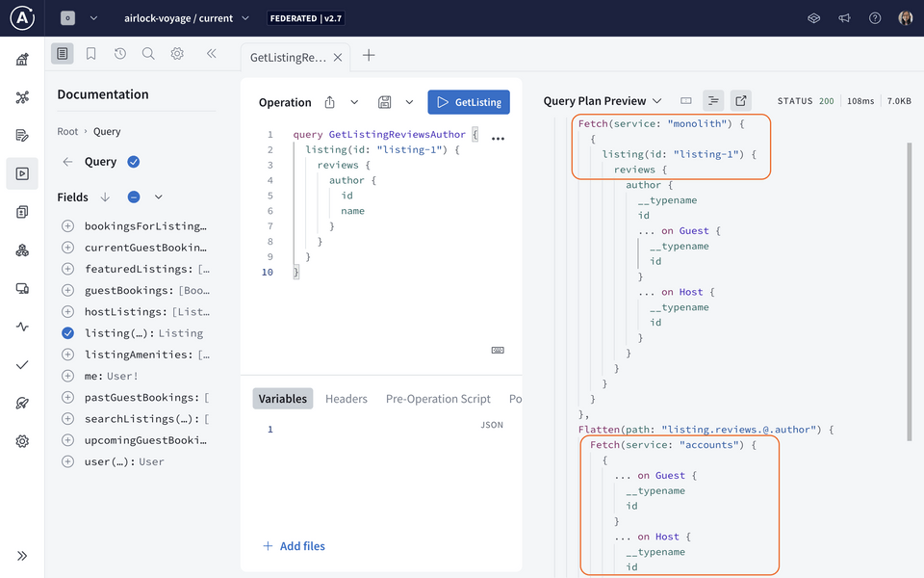This screenshot has width=924, height=578.
Task: Click the share operation icon
Action: (330, 102)
